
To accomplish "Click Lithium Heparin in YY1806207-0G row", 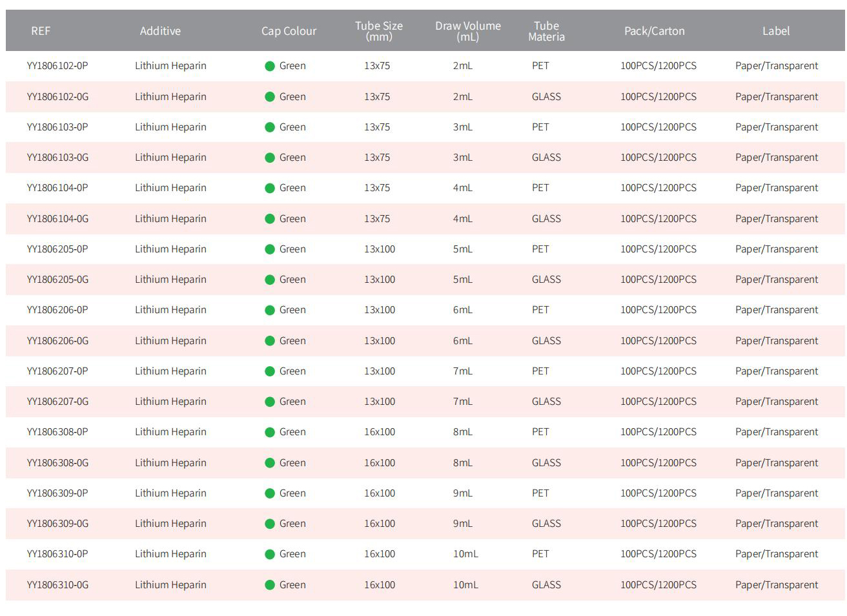I will [x=170, y=402].
